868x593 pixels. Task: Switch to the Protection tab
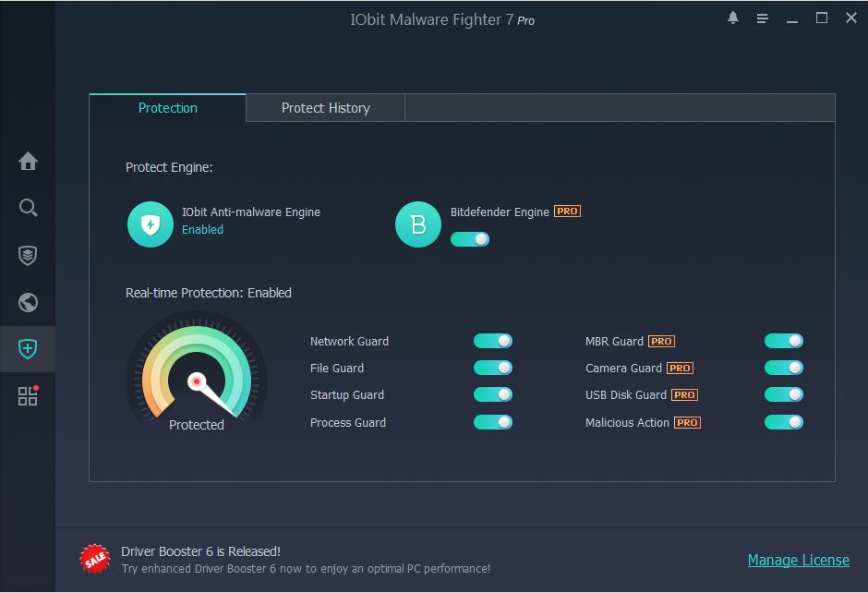tap(168, 108)
